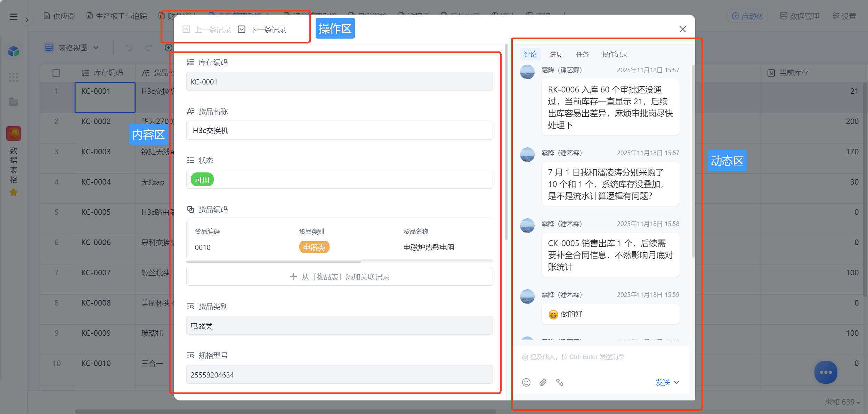
Task: Click the 货品编码 field label icon
Action: tap(190, 209)
